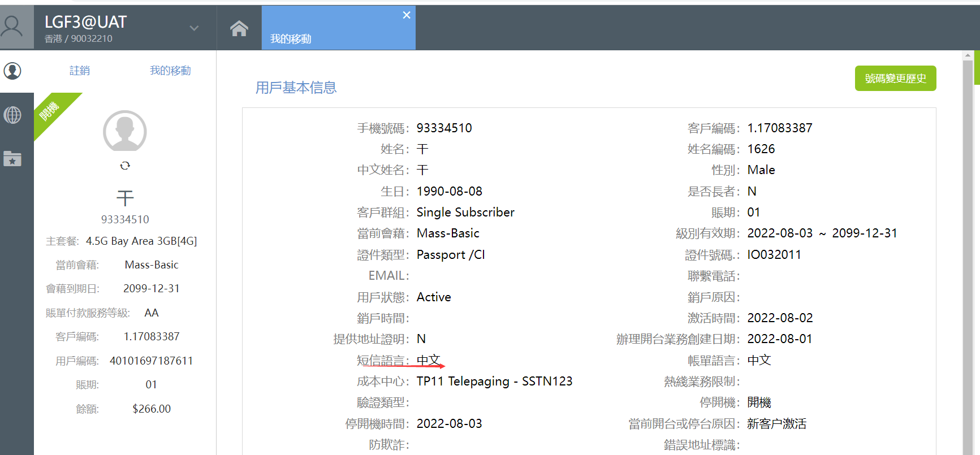Click the 姓名 value 干 in the form

pos(422,149)
